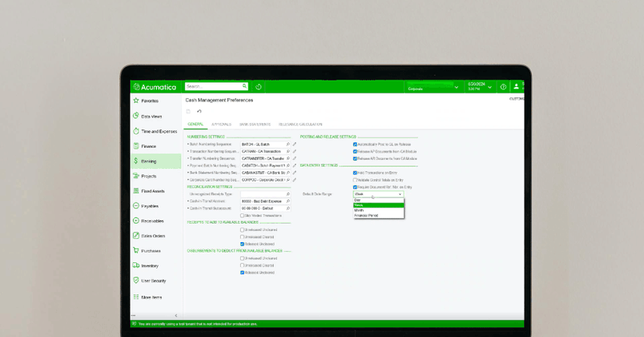644x337 pixels.
Task: Click pencil edit icon for Bank Statement Numbering Sequence
Action: click(295, 173)
